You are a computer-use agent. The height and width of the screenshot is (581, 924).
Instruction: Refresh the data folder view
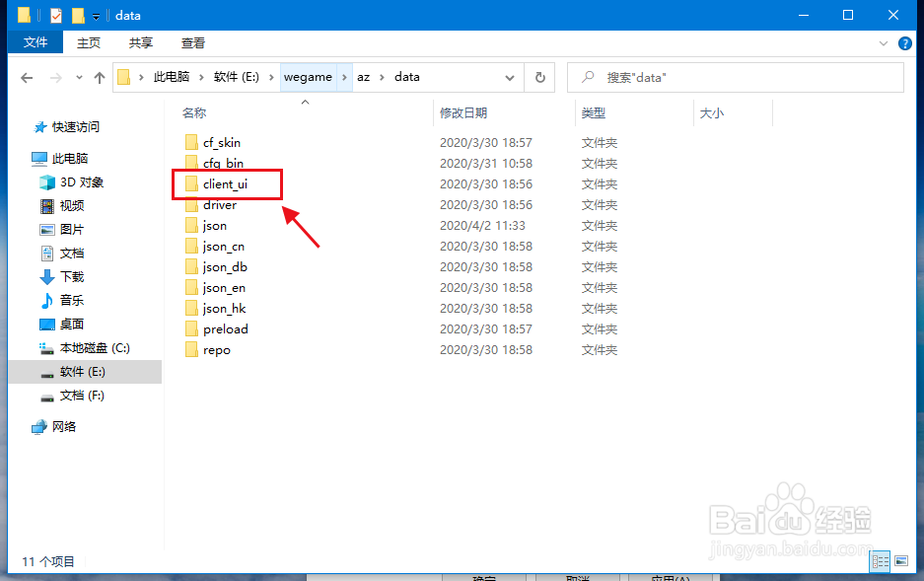[x=540, y=76]
